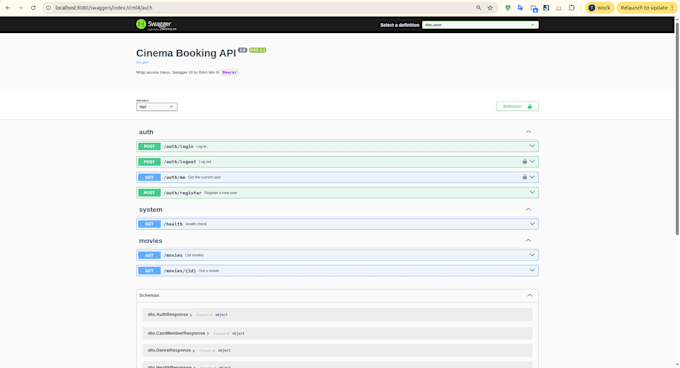Click the lock icon on /auth/me
The height and width of the screenshot is (368, 680).
[524, 177]
